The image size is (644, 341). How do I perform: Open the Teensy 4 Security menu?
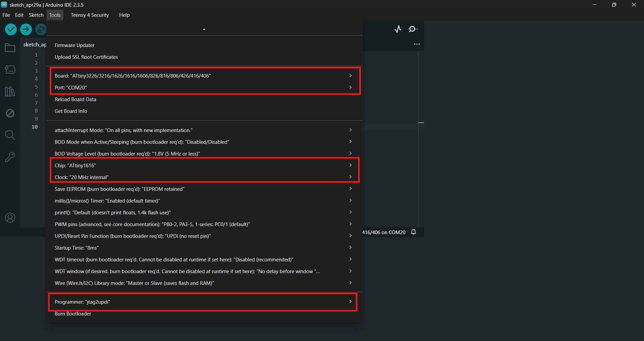tap(90, 15)
